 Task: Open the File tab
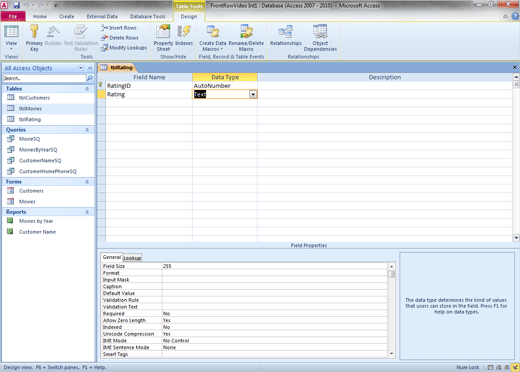click(13, 16)
